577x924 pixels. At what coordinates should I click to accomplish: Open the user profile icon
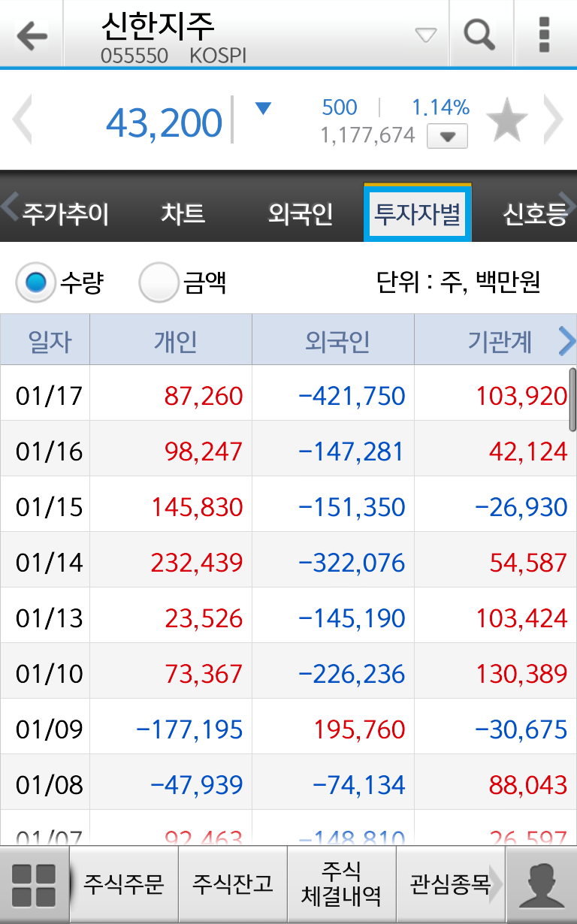click(x=542, y=885)
